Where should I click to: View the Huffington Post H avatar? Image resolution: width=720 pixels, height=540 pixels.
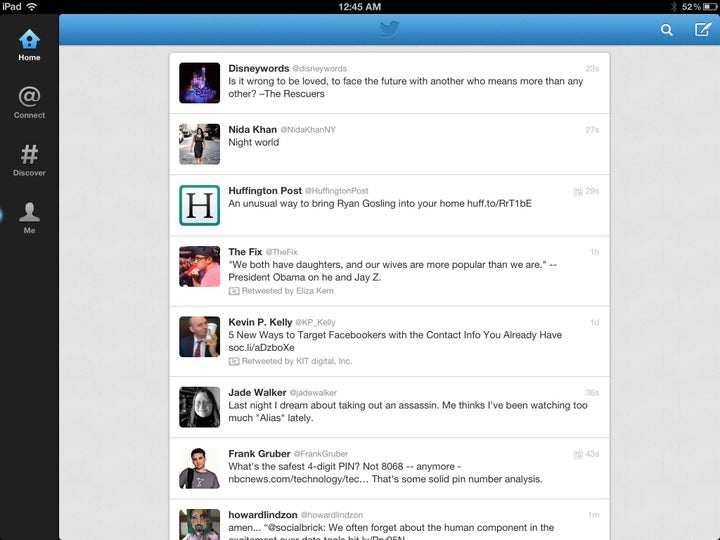point(199,205)
